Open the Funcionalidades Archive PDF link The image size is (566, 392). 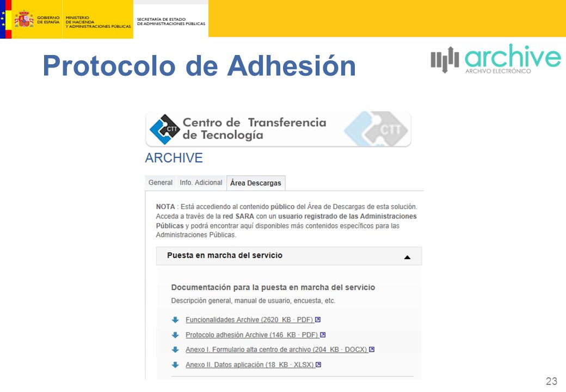(x=249, y=320)
